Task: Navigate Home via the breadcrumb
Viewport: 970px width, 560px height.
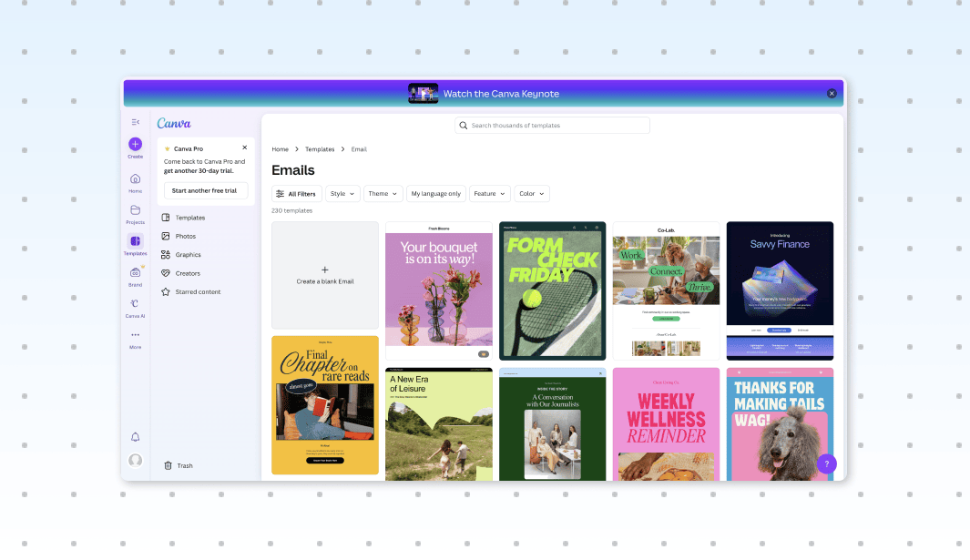Action: tap(280, 148)
